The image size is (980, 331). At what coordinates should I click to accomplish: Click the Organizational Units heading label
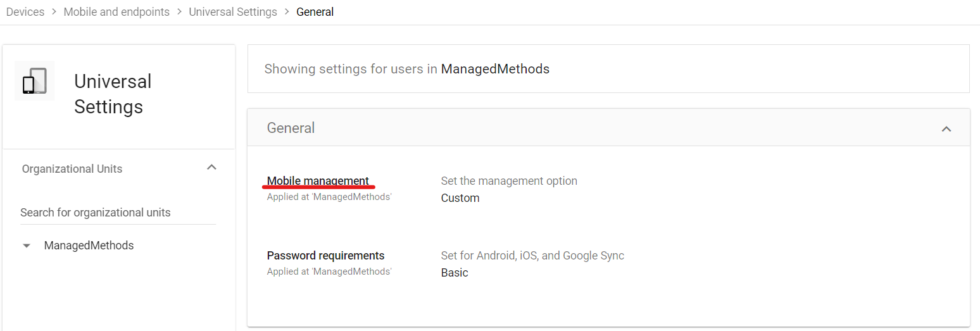pyautogui.click(x=72, y=169)
